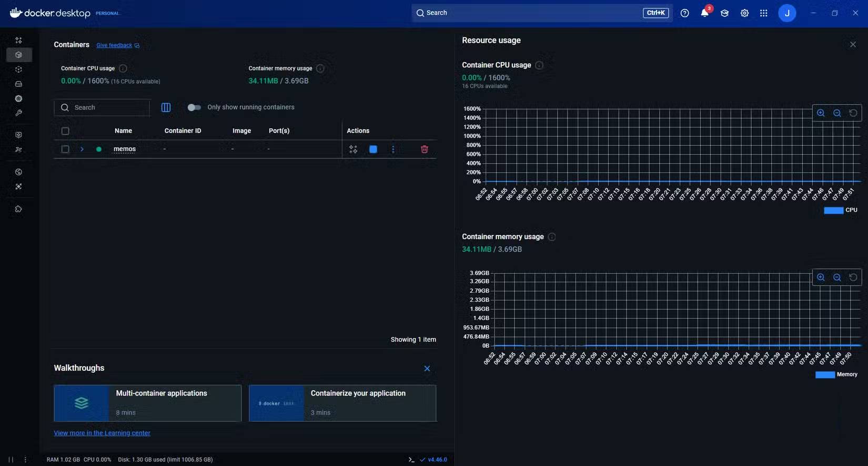Screen dimensions: 868x466
Task: Expand the memos container row
Action: point(82,150)
